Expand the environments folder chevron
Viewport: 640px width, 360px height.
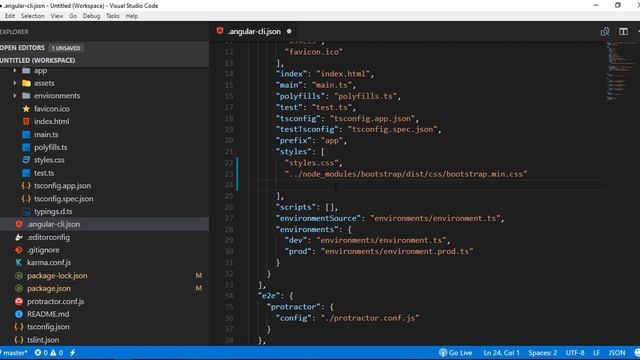(15, 96)
